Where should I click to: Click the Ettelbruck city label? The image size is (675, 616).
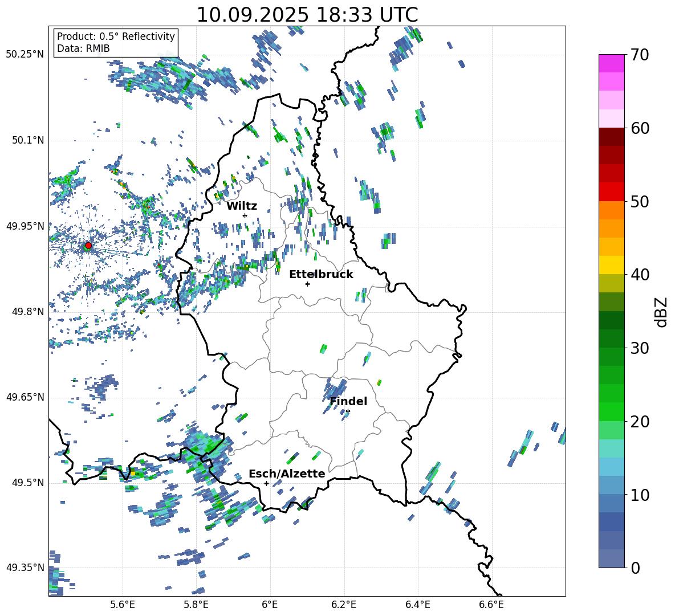click(321, 275)
